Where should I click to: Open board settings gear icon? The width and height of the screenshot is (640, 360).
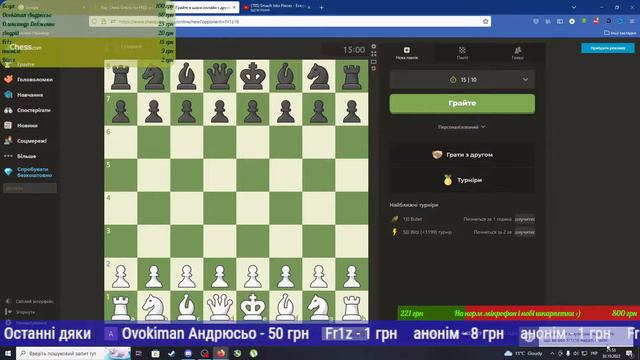coord(373,47)
